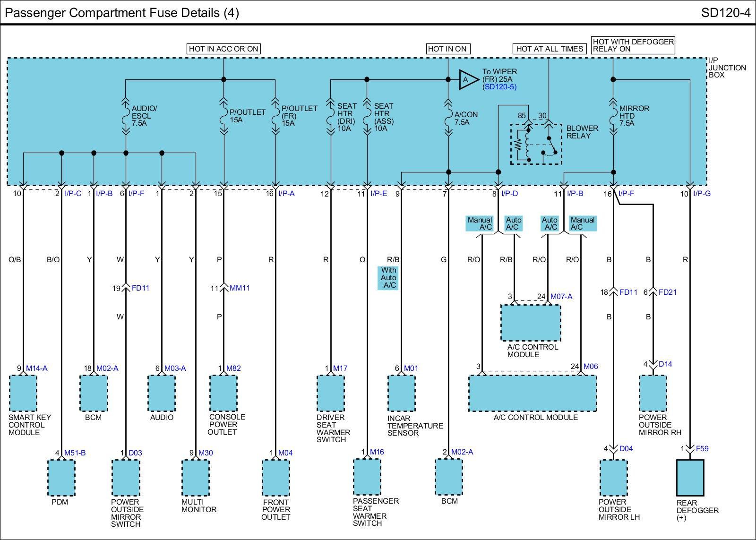
Task: Open the M07-A connector link
Action: coord(561,297)
